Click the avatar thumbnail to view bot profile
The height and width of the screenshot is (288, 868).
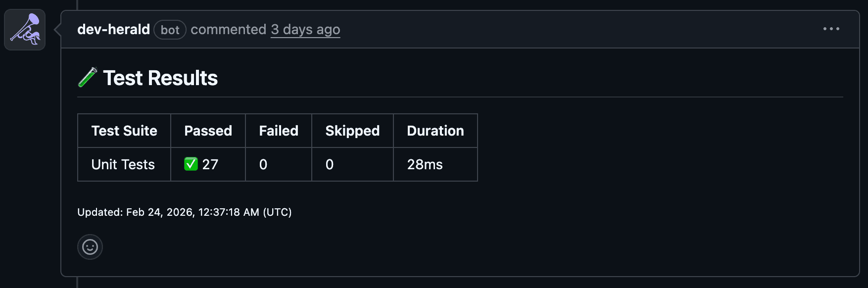click(x=24, y=30)
